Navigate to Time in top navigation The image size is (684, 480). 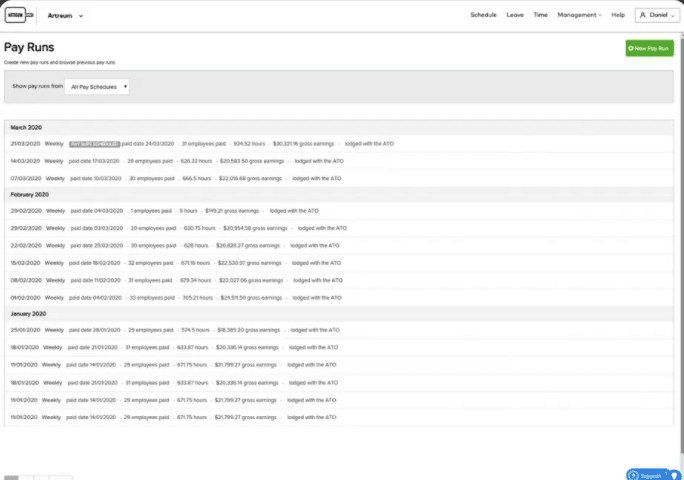pyautogui.click(x=540, y=15)
